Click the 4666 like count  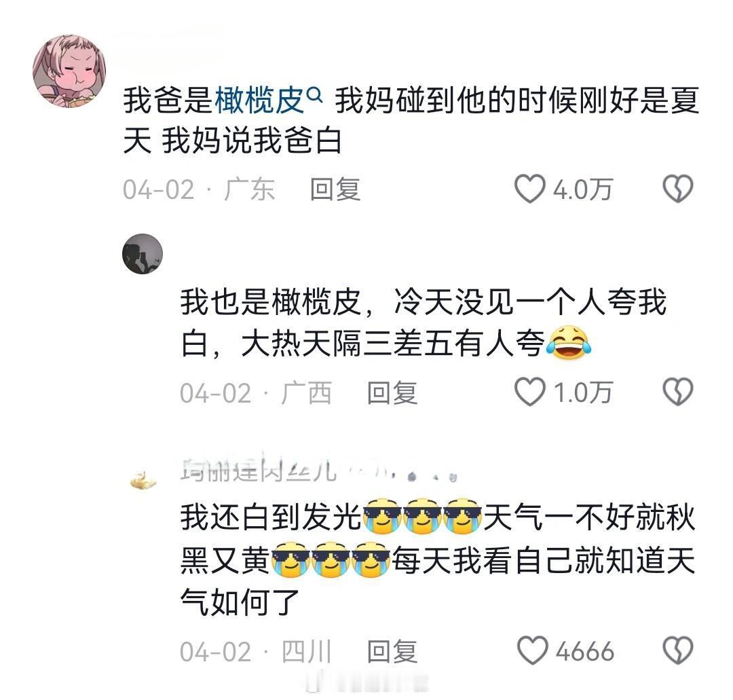585,651
